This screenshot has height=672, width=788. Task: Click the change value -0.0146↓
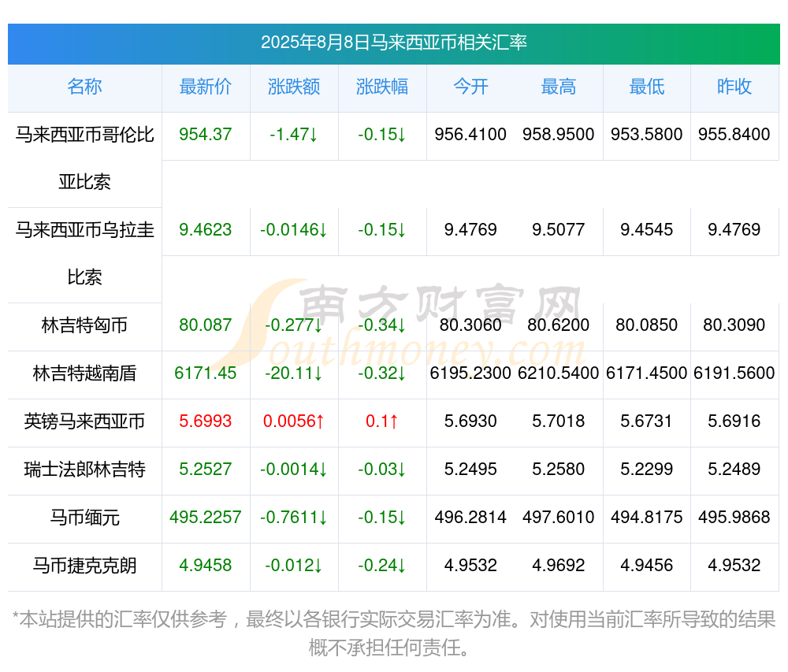click(x=294, y=230)
